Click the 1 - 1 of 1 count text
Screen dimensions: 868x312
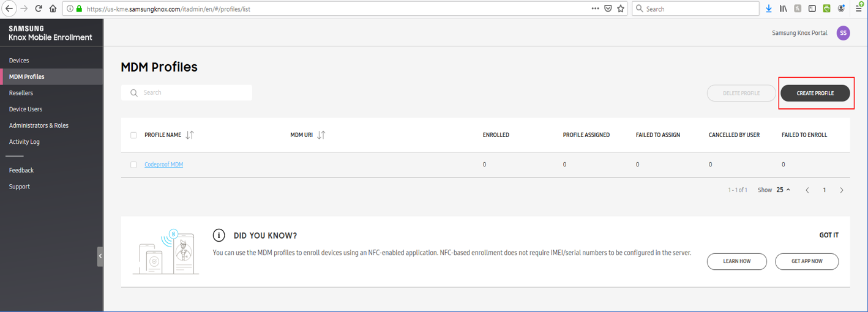pos(738,190)
